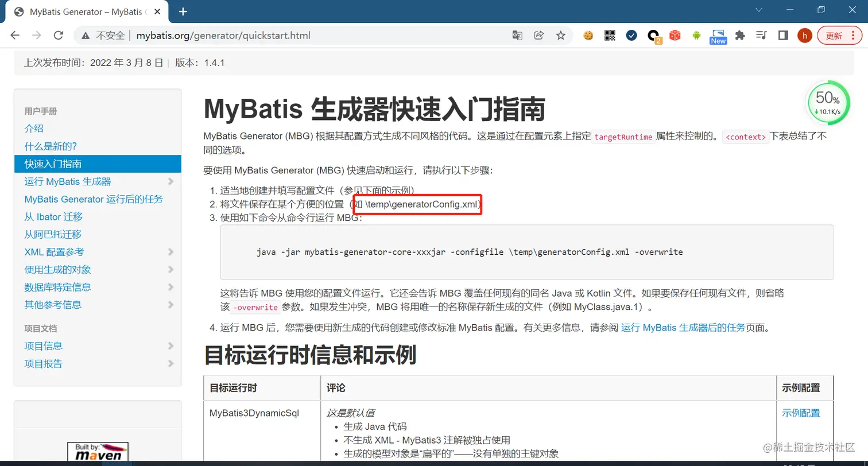Reload the MyBatis Generator page
The width and height of the screenshot is (868, 466).
coord(58,35)
